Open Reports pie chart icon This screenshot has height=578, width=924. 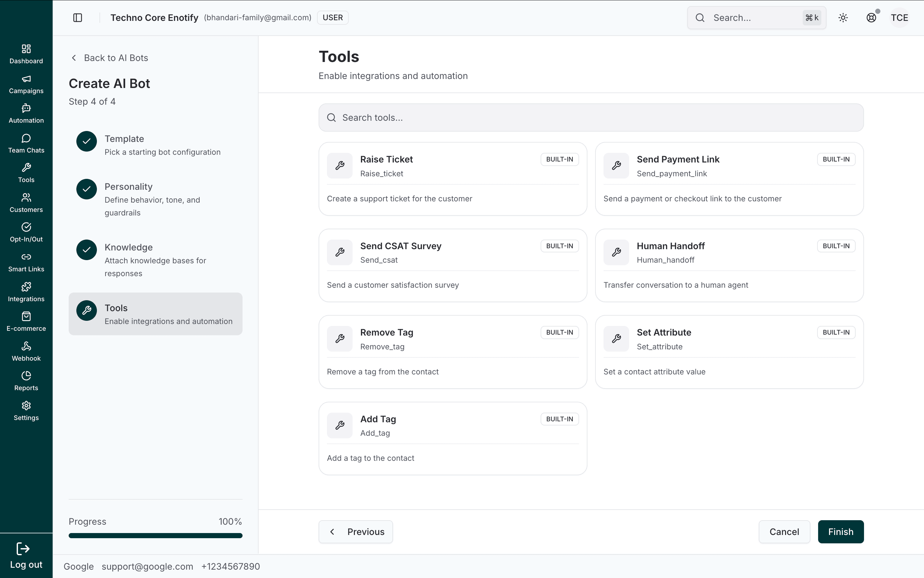pos(26,376)
